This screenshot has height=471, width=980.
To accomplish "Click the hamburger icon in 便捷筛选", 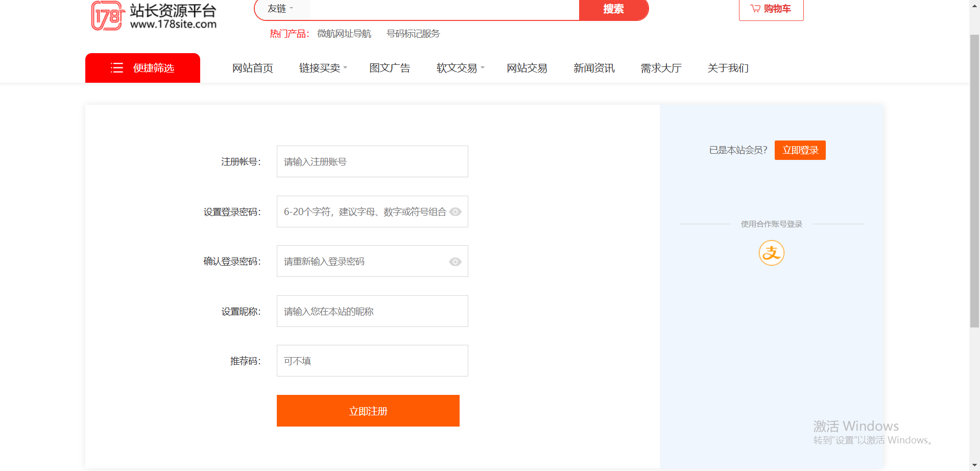I will (117, 68).
